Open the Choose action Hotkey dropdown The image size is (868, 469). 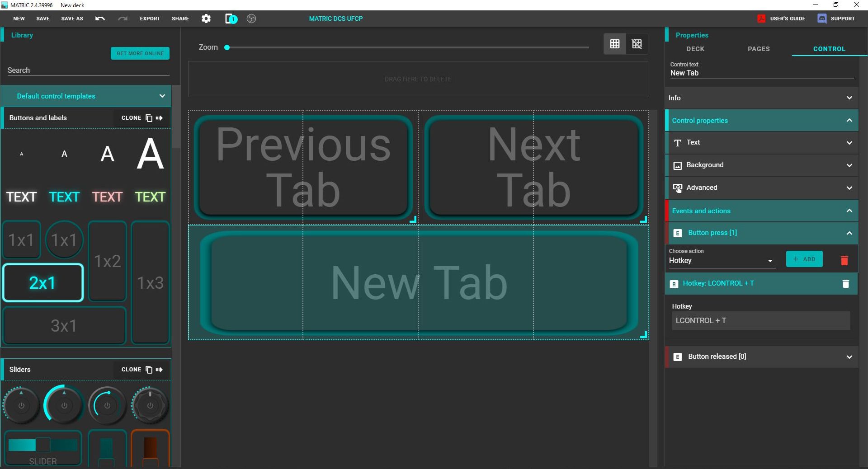click(x=722, y=261)
